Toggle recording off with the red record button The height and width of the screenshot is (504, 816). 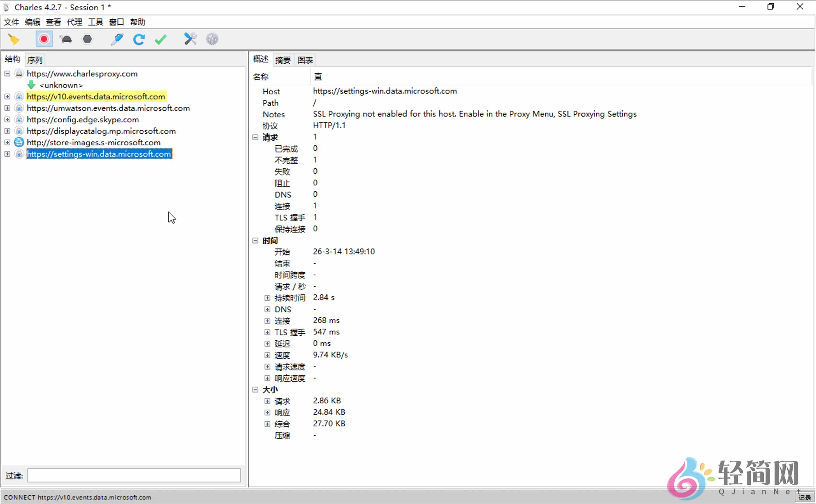click(44, 39)
